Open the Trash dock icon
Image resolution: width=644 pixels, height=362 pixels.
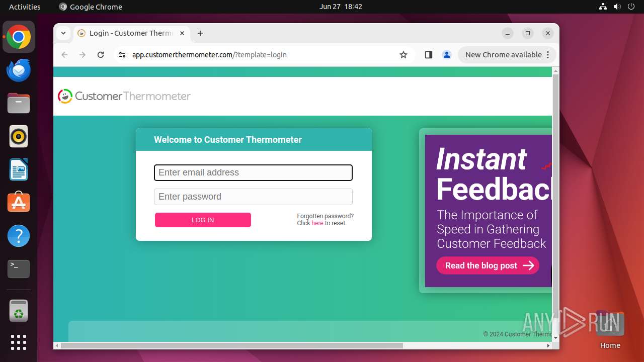19,311
